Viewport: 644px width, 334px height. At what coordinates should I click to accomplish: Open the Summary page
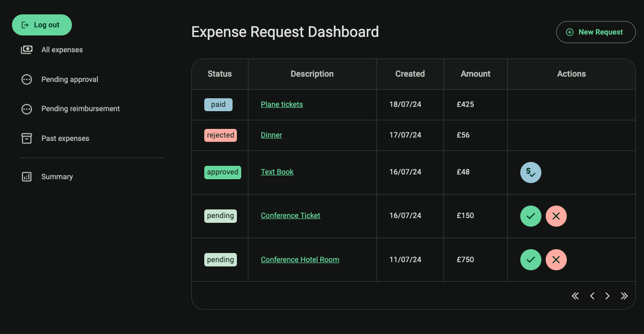[57, 177]
